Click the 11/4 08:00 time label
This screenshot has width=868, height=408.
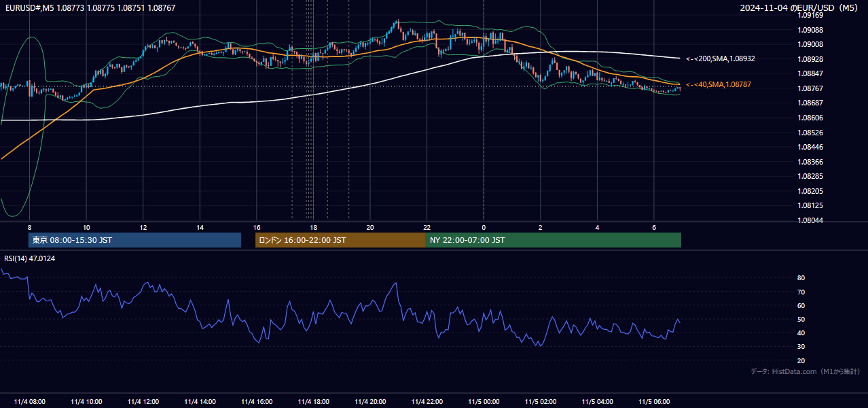click(x=29, y=401)
